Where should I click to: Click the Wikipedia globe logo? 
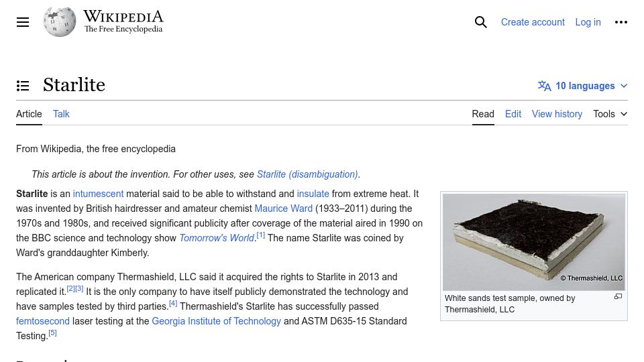pyautogui.click(x=60, y=22)
